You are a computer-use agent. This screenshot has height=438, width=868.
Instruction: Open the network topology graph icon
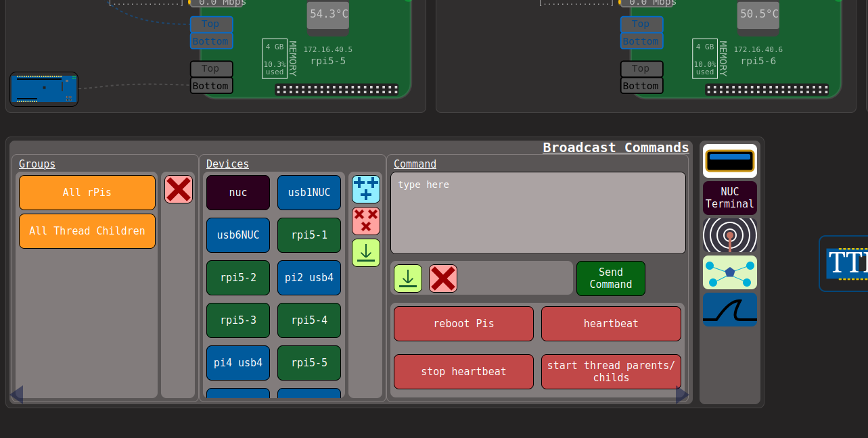730,272
